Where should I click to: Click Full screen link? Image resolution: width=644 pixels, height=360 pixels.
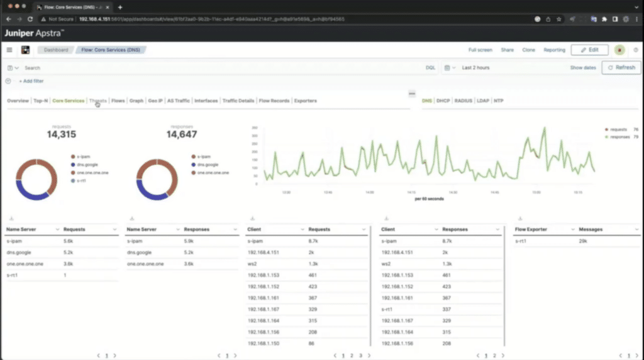(x=480, y=50)
